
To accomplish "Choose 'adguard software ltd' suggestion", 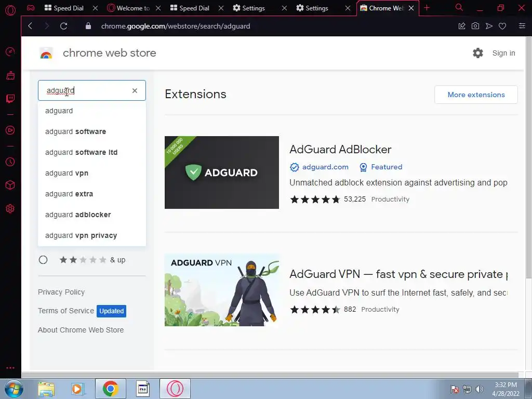I will click(91, 152).
